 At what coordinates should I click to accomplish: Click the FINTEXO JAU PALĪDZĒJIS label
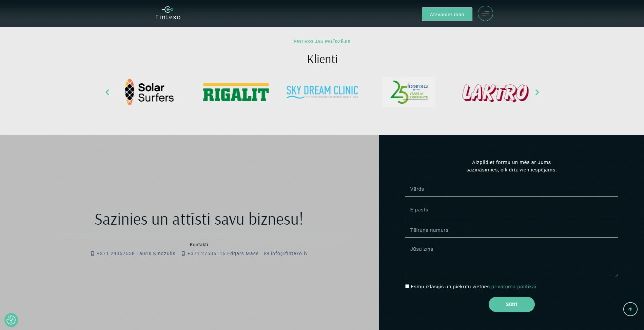[322, 41]
